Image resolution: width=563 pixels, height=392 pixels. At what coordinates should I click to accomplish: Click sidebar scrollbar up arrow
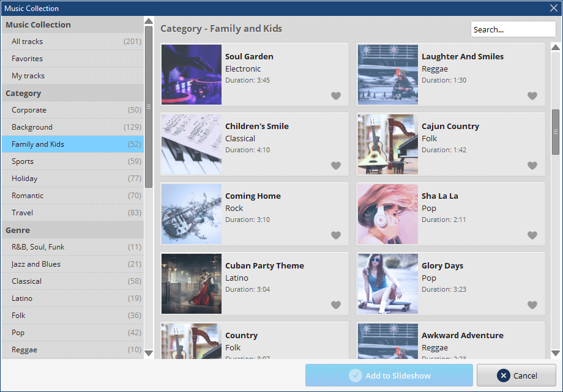pos(149,21)
